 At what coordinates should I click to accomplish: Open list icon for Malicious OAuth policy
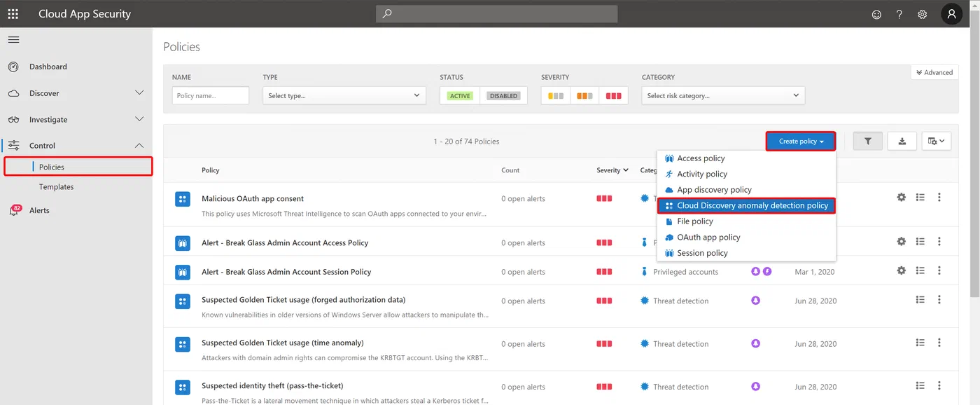click(920, 198)
